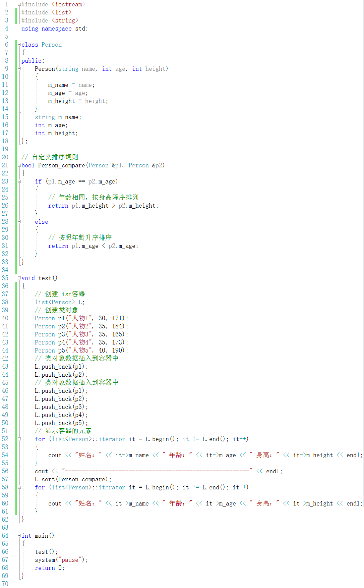The width and height of the screenshot is (364, 588).
Task: Click the 'public:' access specifier
Action: [33, 61]
